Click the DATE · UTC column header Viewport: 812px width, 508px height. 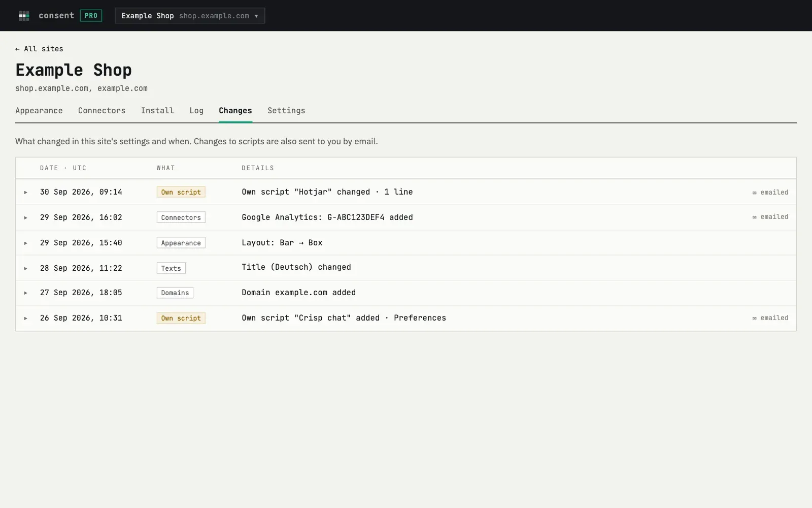click(63, 168)
